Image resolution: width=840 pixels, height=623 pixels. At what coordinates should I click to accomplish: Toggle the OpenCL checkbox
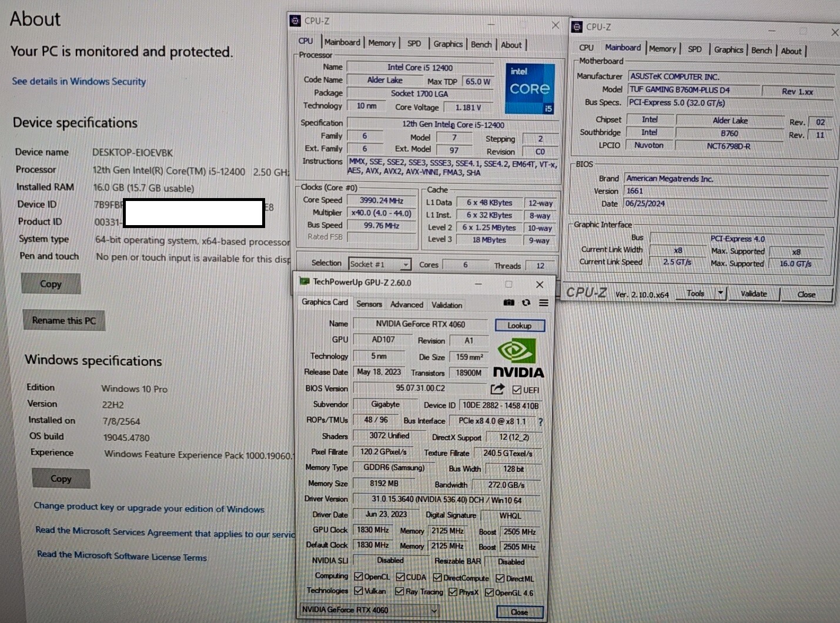(358, 577)
